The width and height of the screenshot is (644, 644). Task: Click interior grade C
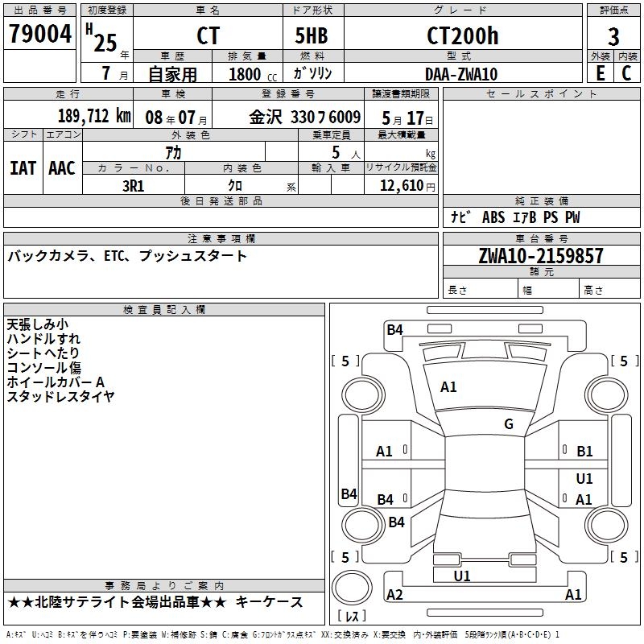(626, 73)
